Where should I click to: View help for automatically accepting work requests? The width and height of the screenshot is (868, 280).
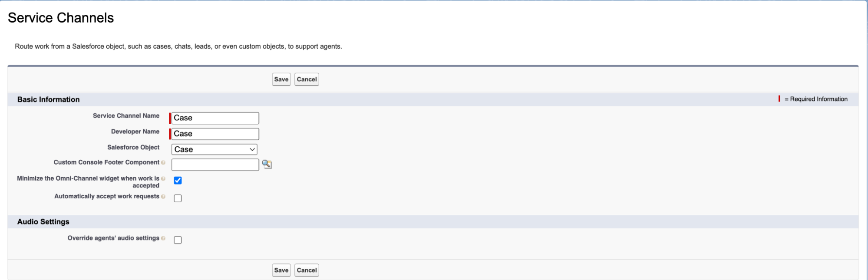164,196
